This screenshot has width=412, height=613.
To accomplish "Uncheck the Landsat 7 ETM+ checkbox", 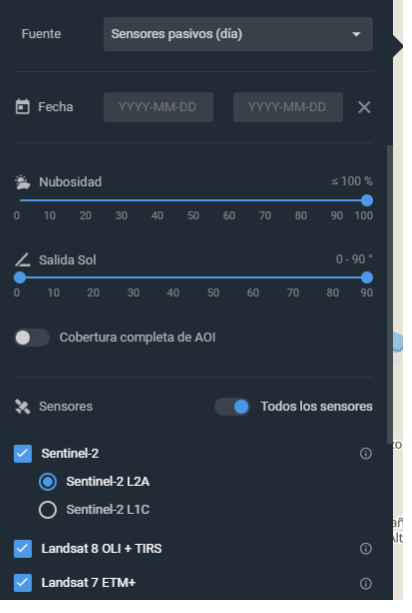I will [x=23, y=583].
